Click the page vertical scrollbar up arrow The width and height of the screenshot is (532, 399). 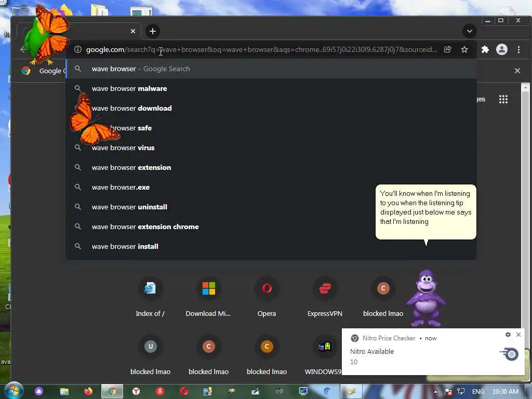(x=525, y=87)
